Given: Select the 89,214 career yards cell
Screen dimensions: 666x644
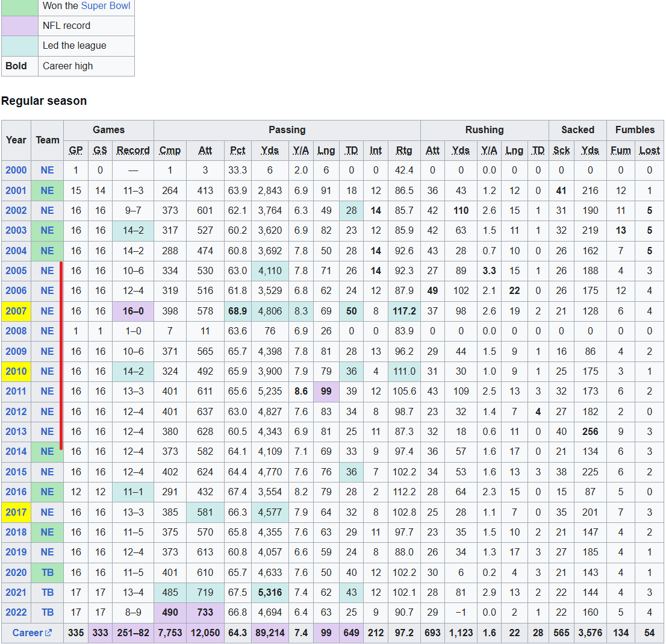Looking at the screenshot, I should tap(270, 633).
